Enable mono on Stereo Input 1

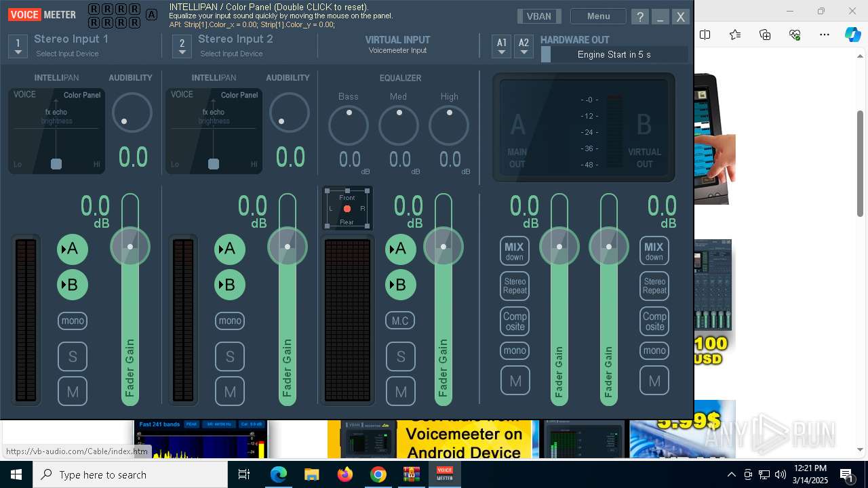tap(73, 321)
